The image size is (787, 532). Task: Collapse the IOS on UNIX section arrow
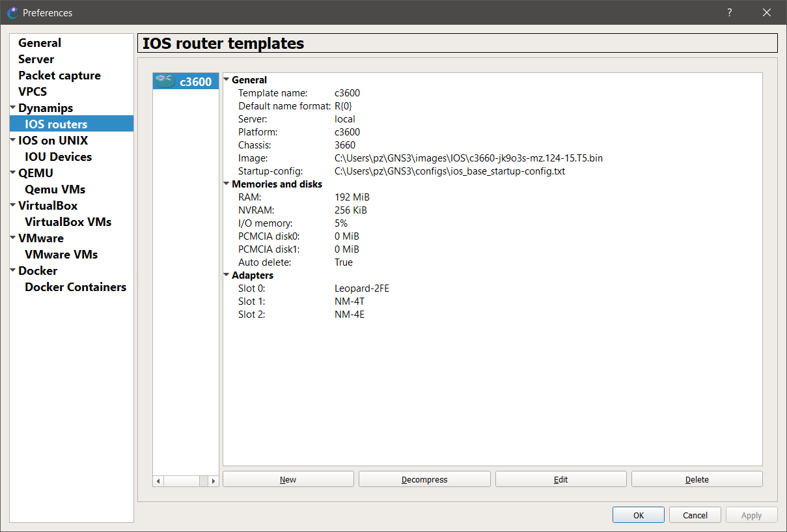click(13, 140)
